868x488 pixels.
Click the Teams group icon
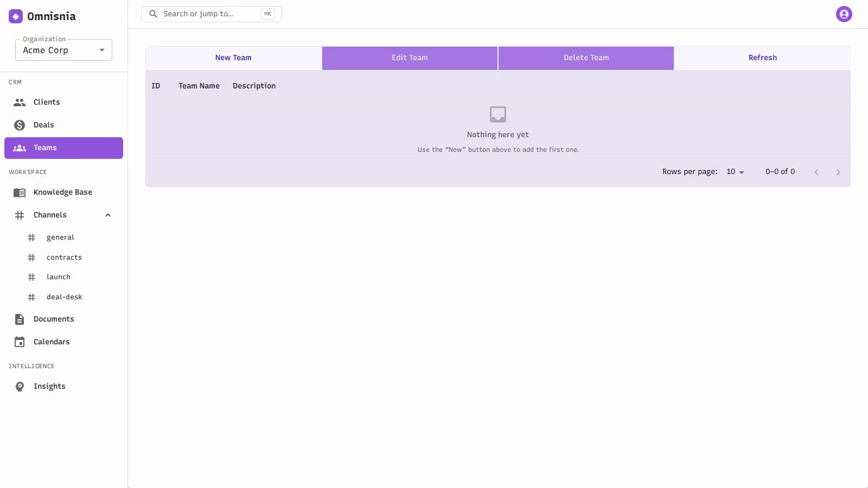coord(20,148)
